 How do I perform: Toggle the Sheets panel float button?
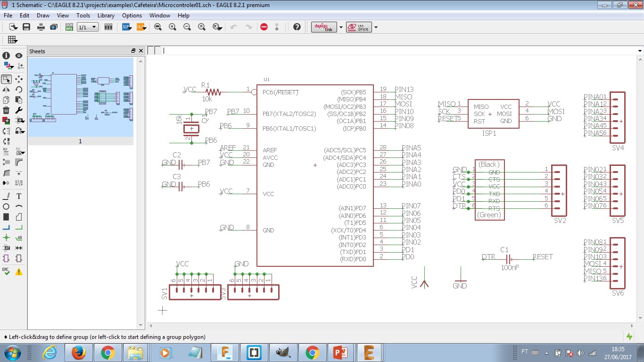(133, 51)
